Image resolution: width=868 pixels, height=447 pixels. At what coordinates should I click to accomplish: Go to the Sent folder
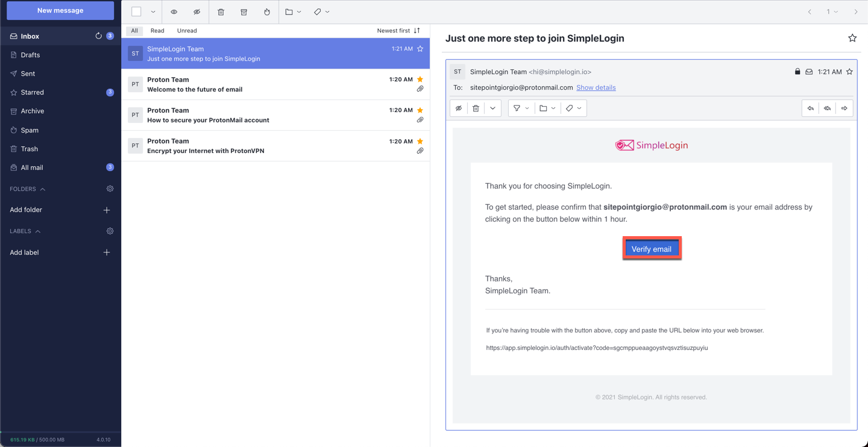[x=60, y=73]
